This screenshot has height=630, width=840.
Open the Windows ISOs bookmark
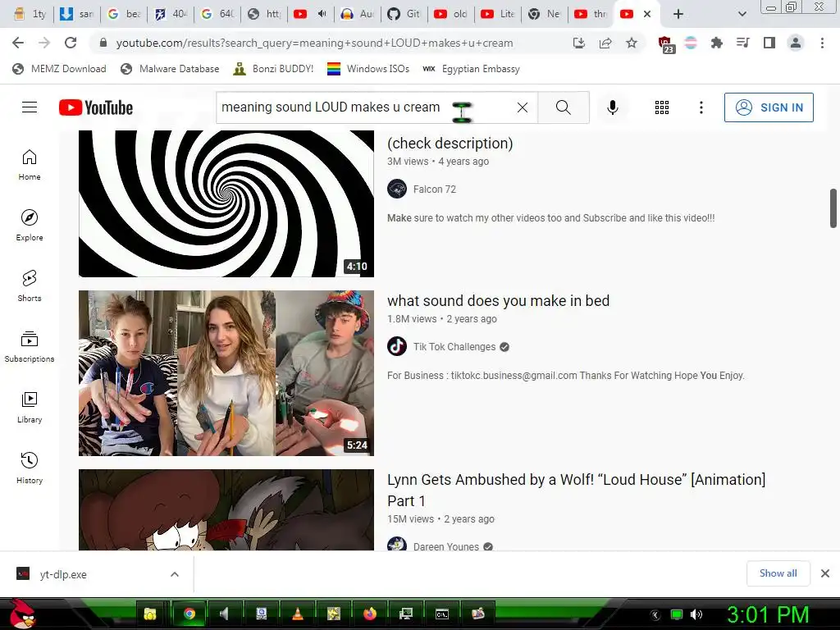(x=368, y=69)
